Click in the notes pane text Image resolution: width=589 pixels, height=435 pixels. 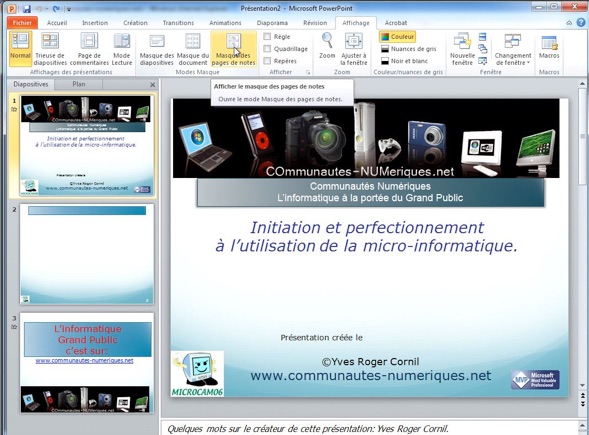tap(307, 429)
